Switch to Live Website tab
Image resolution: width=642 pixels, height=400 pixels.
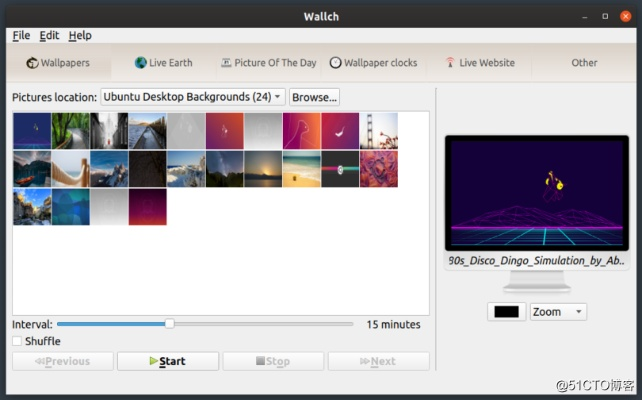(x=480, y=63)
